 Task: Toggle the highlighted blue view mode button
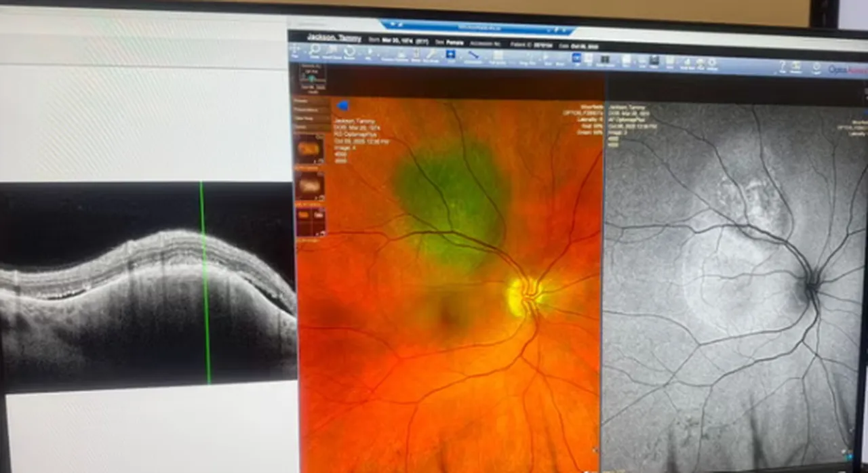coord(577,59)
